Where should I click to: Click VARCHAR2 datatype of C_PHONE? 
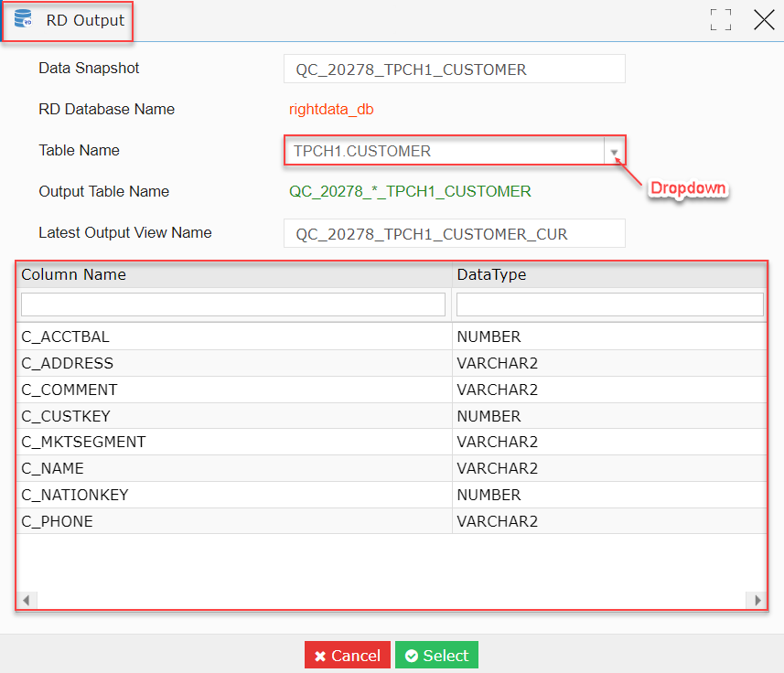pyautogui.click(x=498, y=521)
